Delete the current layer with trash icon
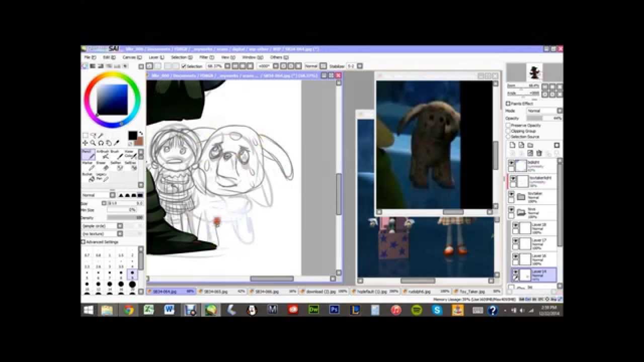644x362 pixels. tap(539, 153)
